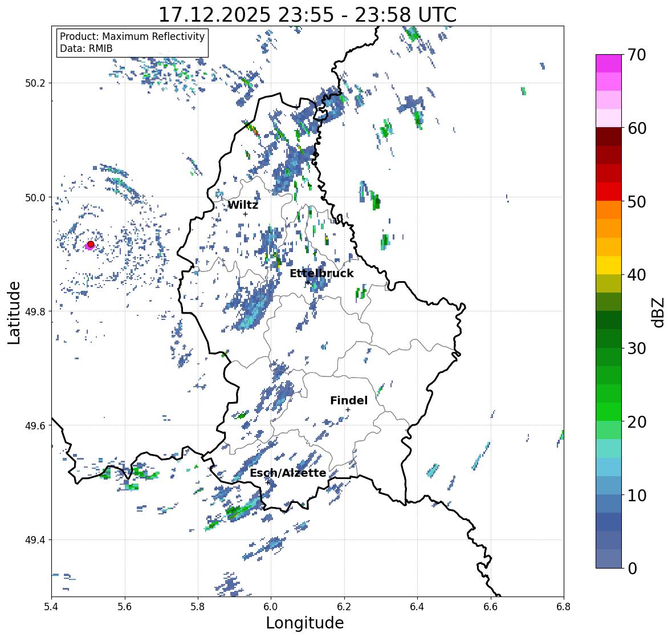Click the longitude tick label 5.8
Screen dimensions: 672x637
point(198,607)
